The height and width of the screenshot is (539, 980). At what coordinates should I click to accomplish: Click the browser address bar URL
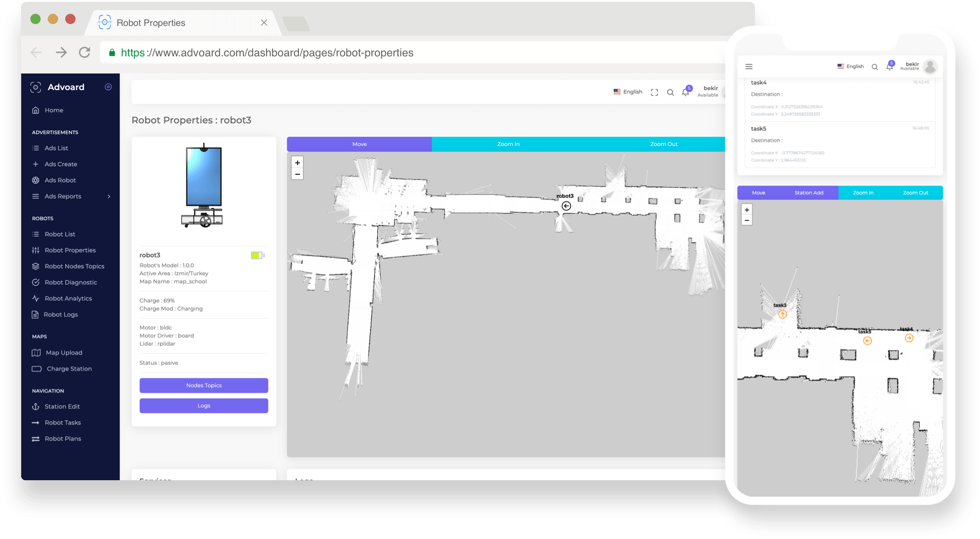tap(267, 52)
